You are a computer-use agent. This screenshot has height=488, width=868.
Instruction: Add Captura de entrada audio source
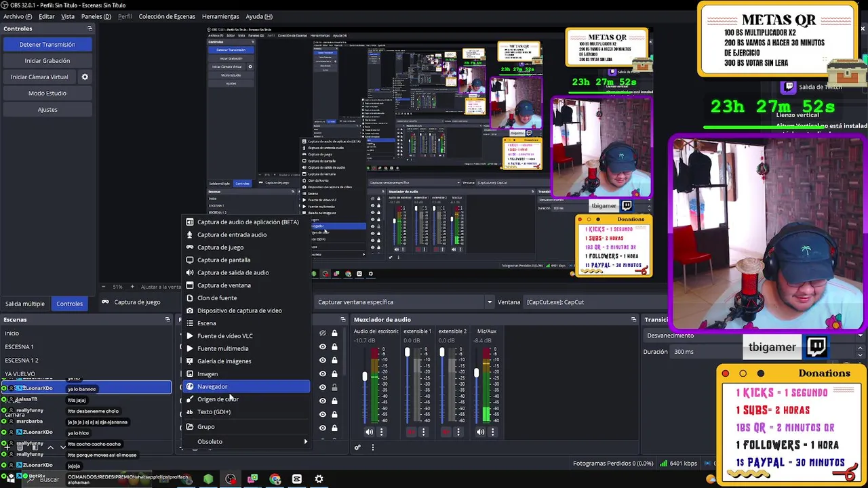[x=246, y=235]
